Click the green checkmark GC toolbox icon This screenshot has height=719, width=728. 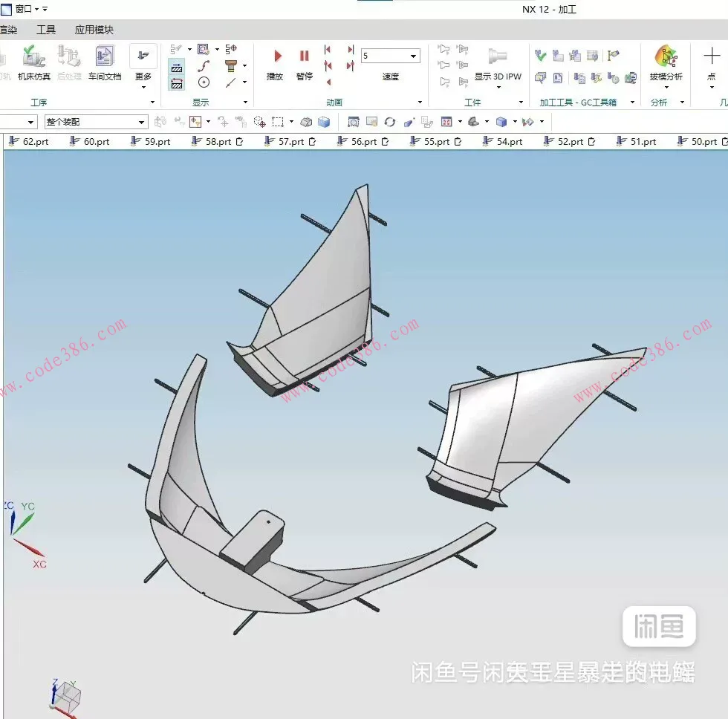(x=540, y=56)
